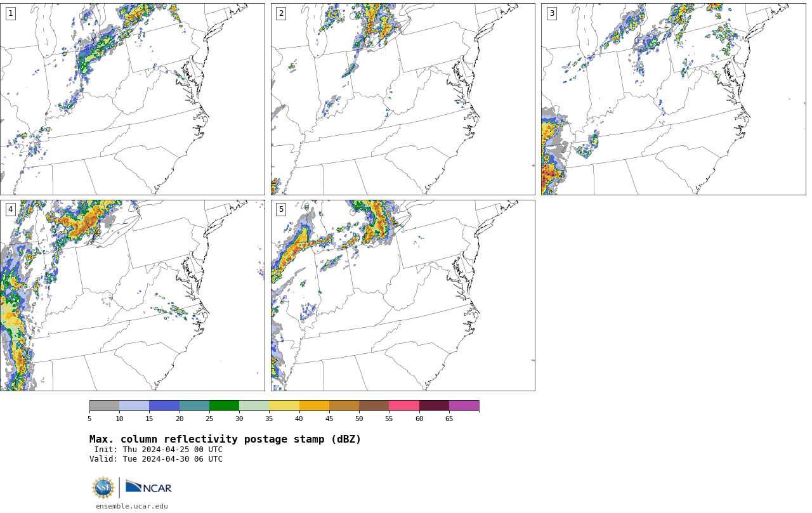Click the blue 15-20 dBZ swatch
This screenshot has height=513, width=812.
[x=164, y=406]
